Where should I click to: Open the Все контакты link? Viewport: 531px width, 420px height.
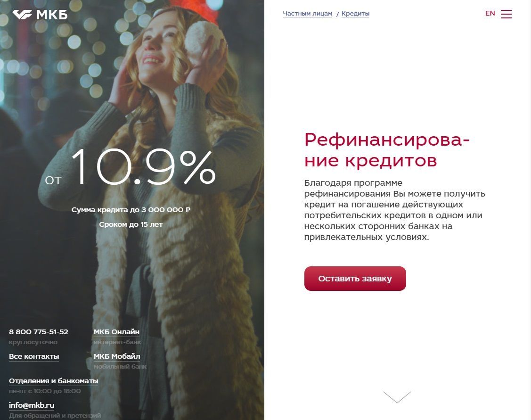pos(34,356)
